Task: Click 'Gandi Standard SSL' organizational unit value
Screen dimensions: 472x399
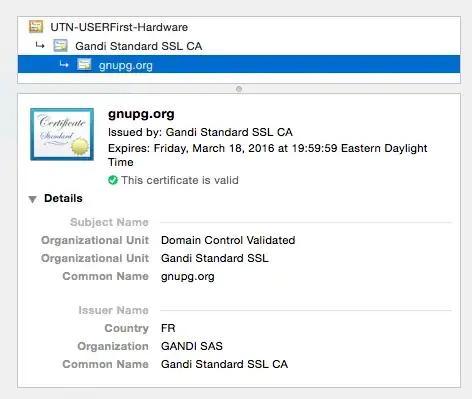Action: tap(215, 258)
